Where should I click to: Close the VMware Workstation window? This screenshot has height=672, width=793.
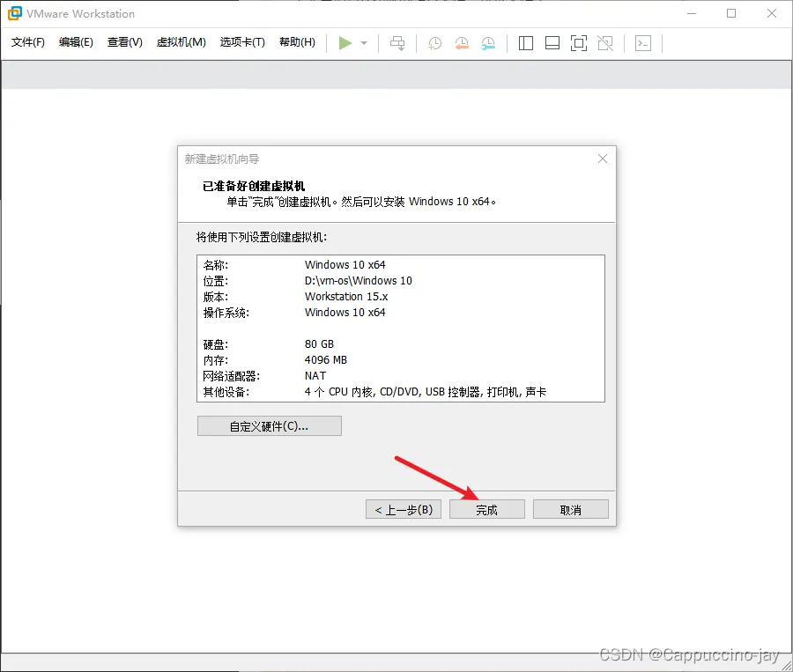point(771,14)
